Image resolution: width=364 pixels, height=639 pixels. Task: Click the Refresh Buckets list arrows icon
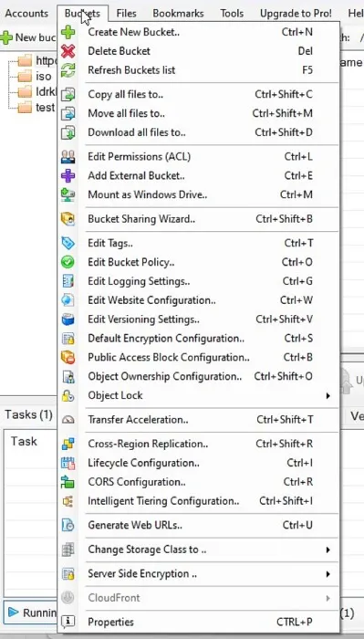(x=68, y=70)
